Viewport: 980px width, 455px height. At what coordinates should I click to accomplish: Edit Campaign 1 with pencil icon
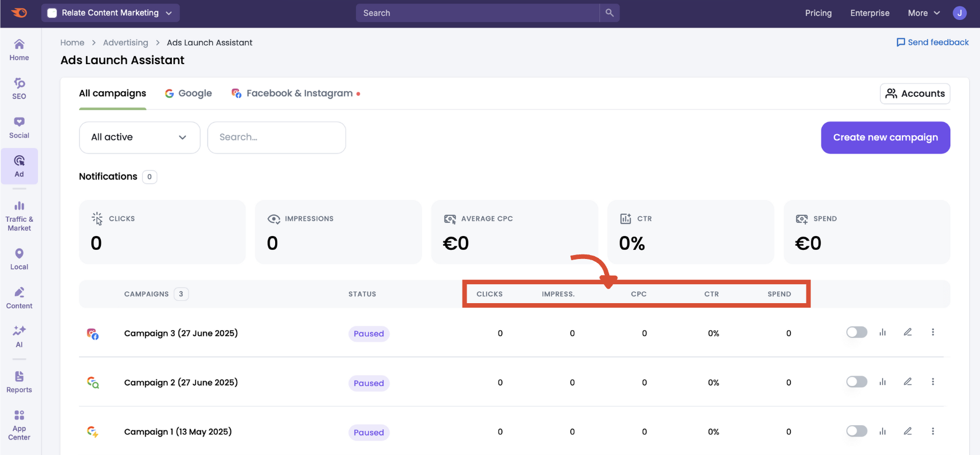pyautogui.click(x=908, y=431)
